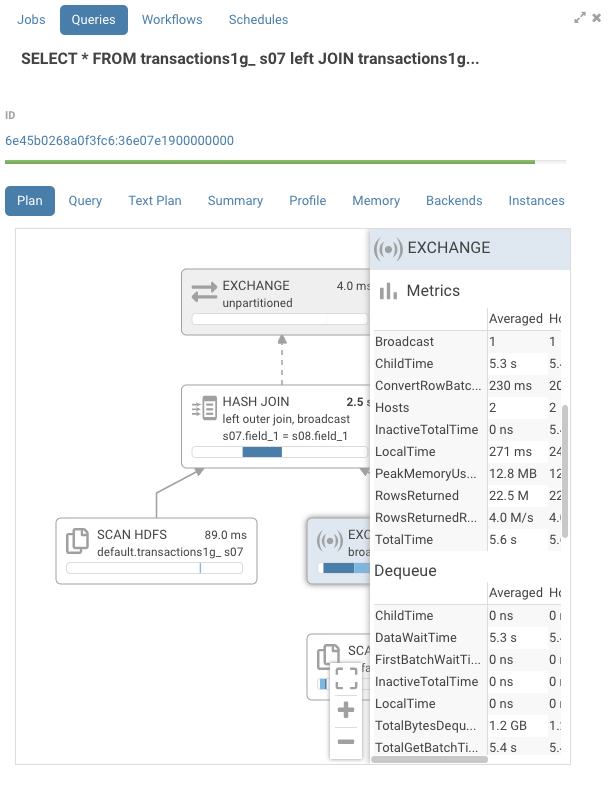Click the HASH JOIN node icon
Viewport: 612px width, 807px height.
(204, 409)
